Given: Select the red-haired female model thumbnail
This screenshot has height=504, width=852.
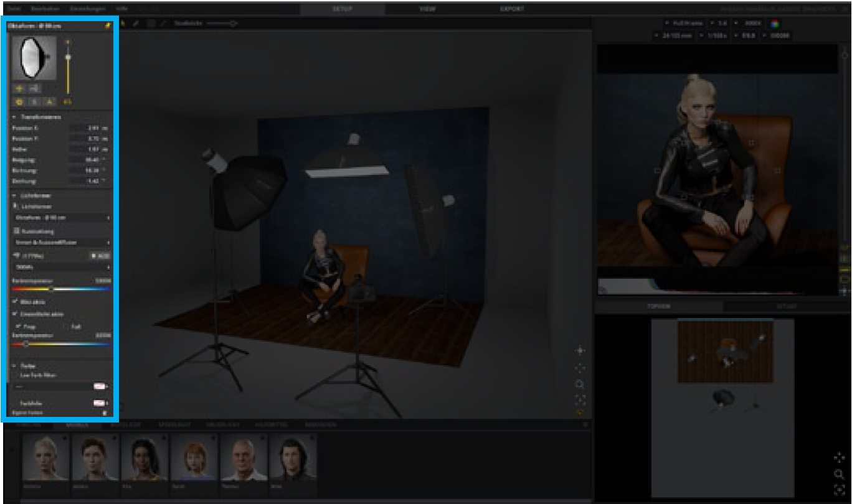Looking at the screenshot, I should (192, 458).
